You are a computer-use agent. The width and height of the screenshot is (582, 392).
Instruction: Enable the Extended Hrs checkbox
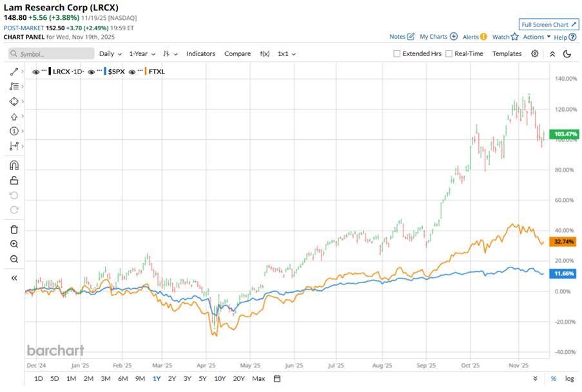pos(398,54)
